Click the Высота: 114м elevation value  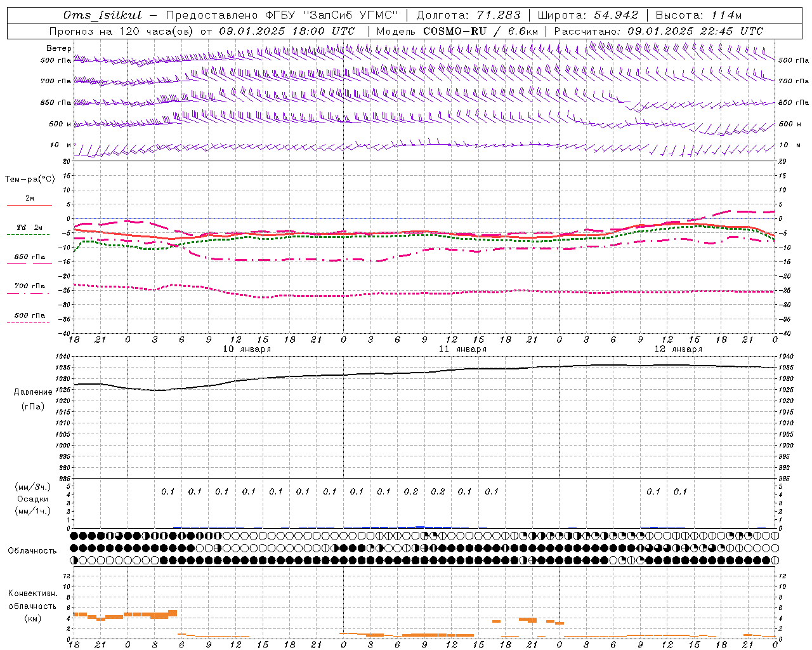698,15
